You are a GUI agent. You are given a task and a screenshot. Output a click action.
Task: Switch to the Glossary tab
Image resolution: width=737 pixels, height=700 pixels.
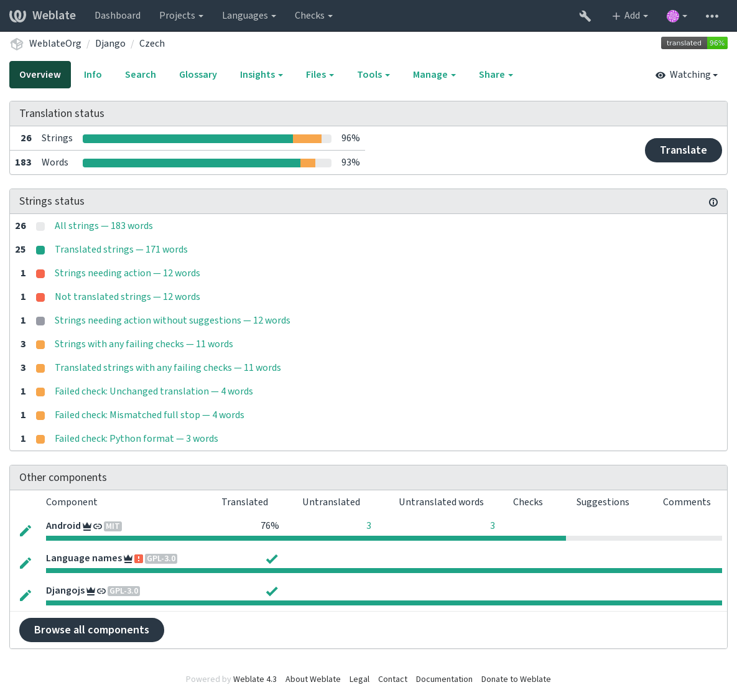(198, 75)
